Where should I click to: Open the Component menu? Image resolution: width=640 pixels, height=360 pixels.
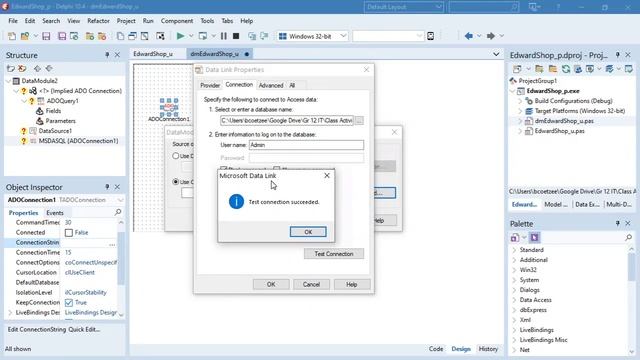(x=177, y=21)
